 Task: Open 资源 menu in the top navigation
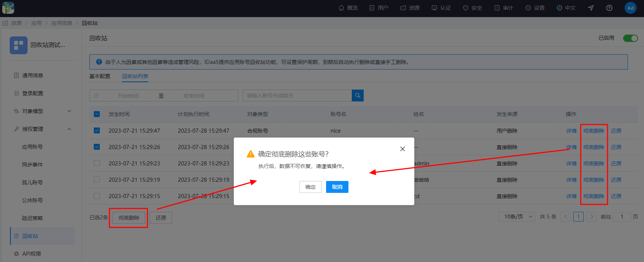(410, 8)
